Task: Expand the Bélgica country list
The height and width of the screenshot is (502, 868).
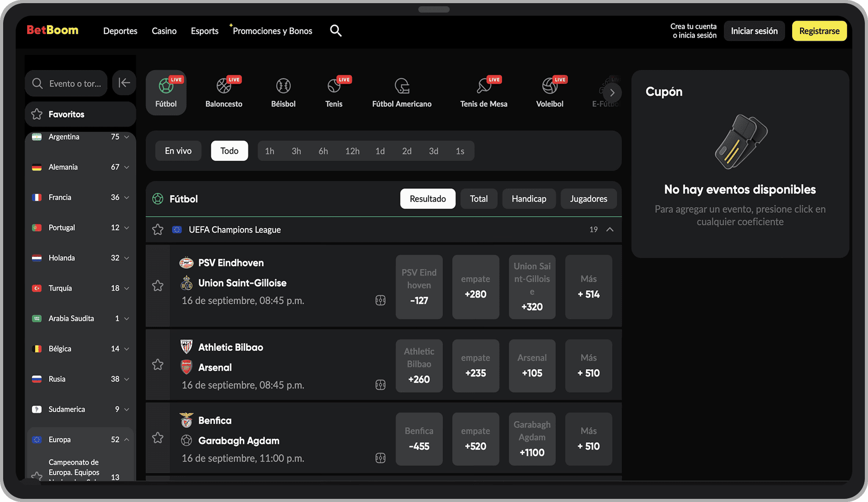Action: pos(127,349)
